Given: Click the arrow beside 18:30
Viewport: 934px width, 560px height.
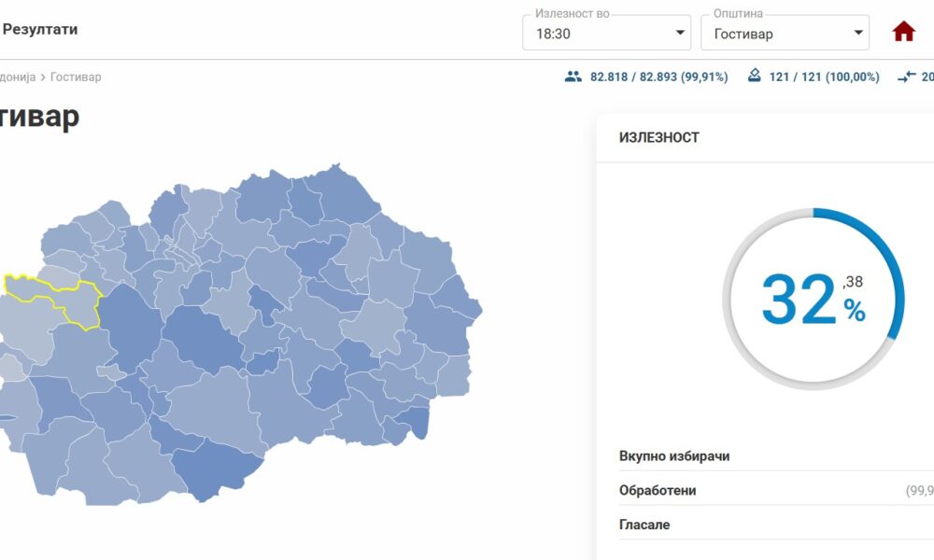Looking at the screenshot, I should pyautogui.click(x=680, y=35).
